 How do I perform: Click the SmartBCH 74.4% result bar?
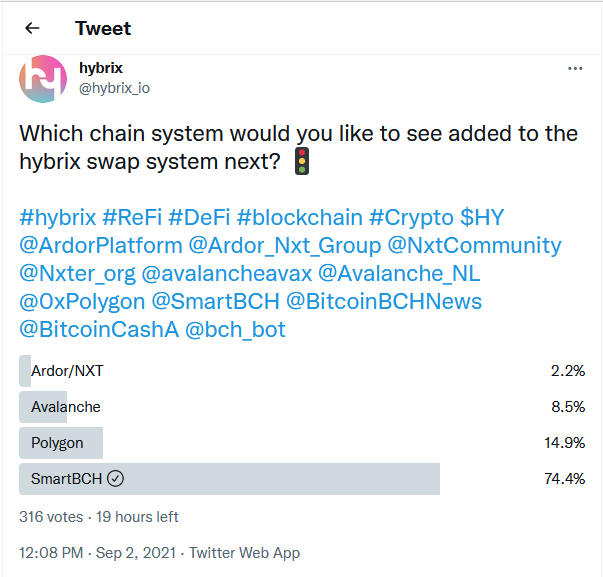tap(302, 479)
